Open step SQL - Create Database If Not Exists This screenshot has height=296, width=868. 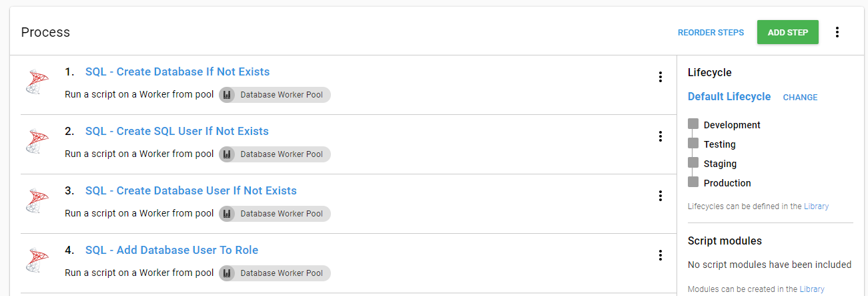click(177, 72)
